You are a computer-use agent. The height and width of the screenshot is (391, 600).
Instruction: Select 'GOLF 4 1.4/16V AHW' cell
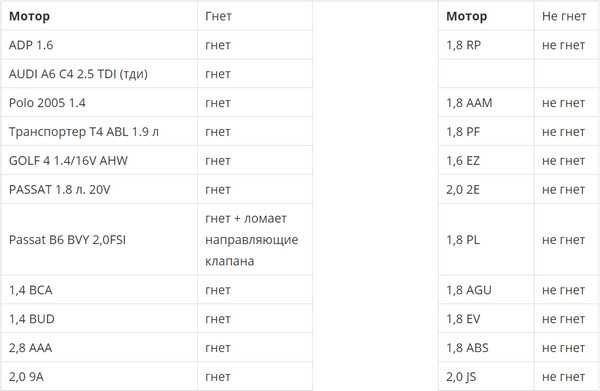pyautogui.click(x=99, y=161)
